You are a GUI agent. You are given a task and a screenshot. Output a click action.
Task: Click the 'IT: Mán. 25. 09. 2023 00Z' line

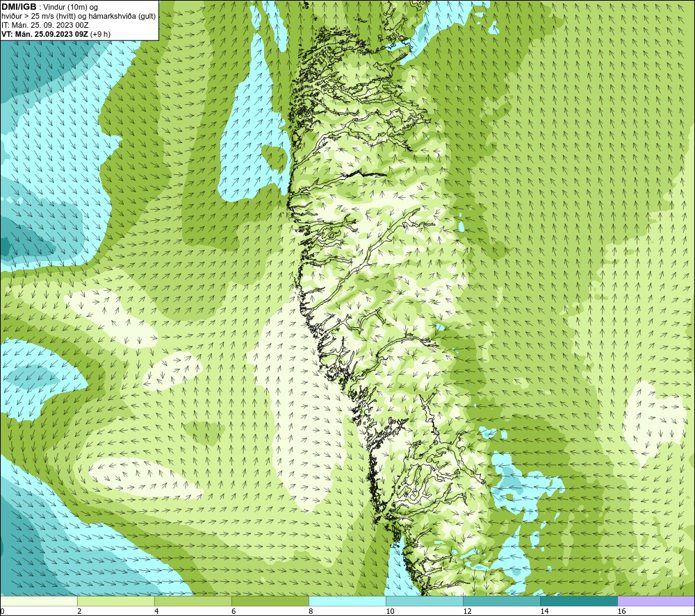[44, 25]
